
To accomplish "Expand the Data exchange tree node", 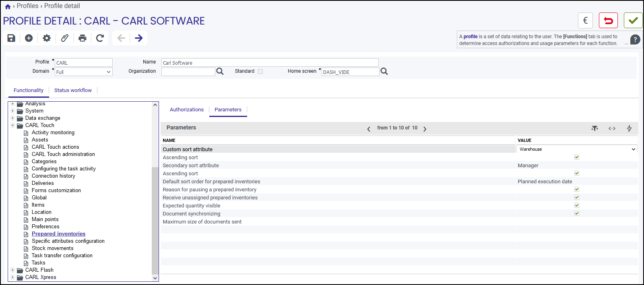I will (13, 118).
